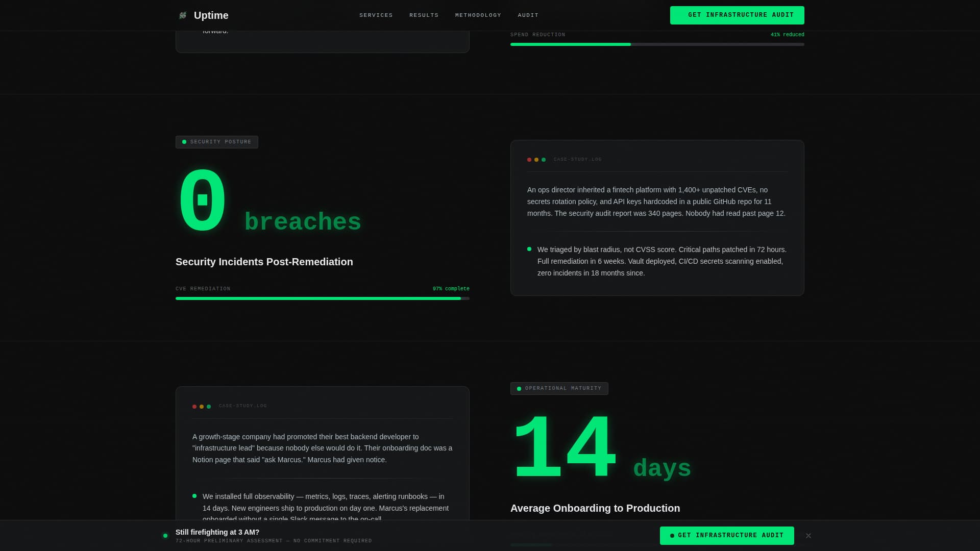Click the Security Posture badge
Image resolution: width=980 pixels, height=551 pixels.
click(x=217, y=142)
